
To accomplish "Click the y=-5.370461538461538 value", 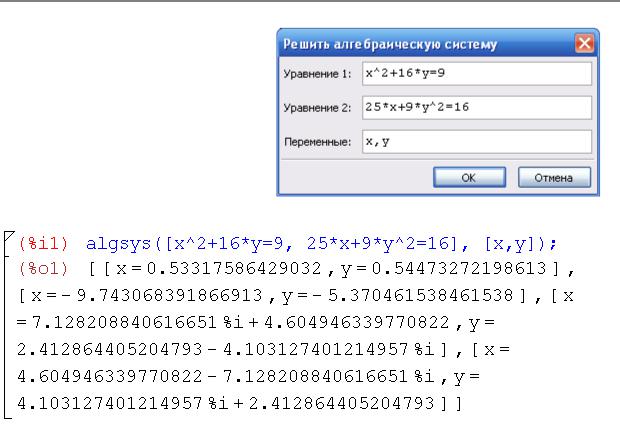I will pyautogui.click(x=397, y=296).
